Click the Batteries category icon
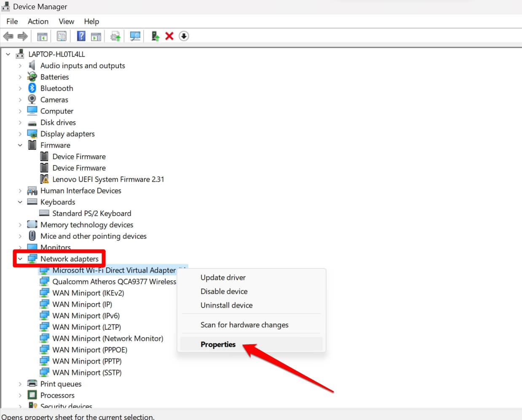 click(x=32, y=77)
